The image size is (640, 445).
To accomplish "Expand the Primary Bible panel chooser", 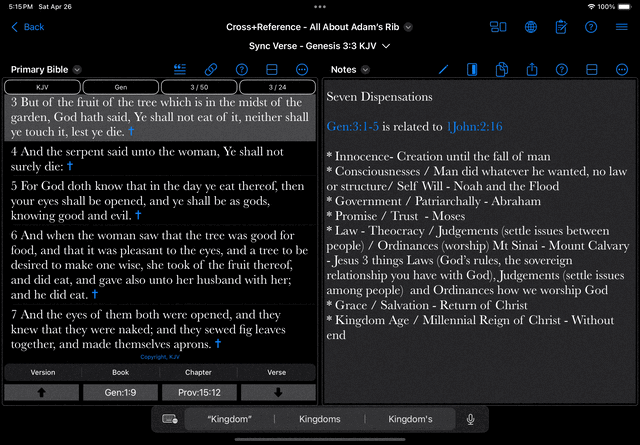I will pos(77,70).
